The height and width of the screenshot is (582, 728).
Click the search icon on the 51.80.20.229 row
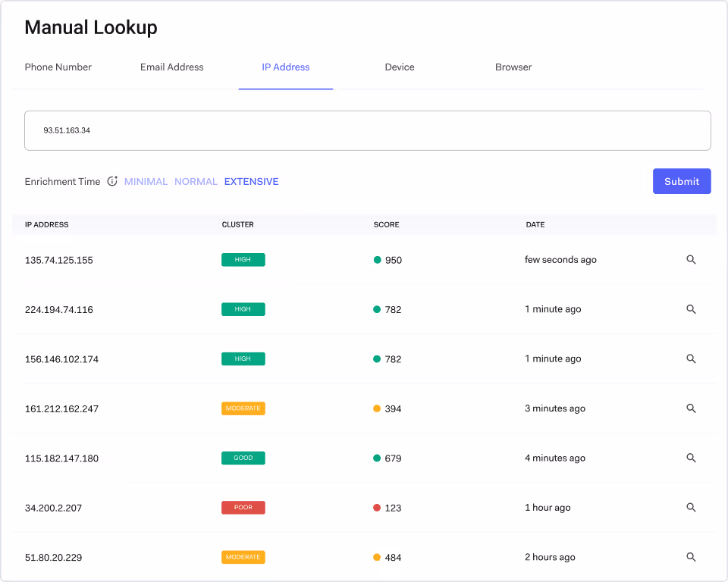point(691,557)
